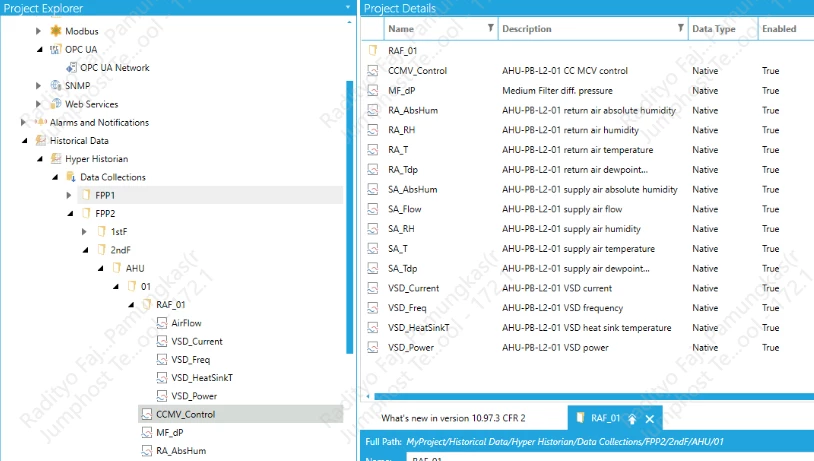Click the RA_RH row icon in Project Details
Image resolution: width=814 pixels, height=461 pixels.
(x=373, y=130)
